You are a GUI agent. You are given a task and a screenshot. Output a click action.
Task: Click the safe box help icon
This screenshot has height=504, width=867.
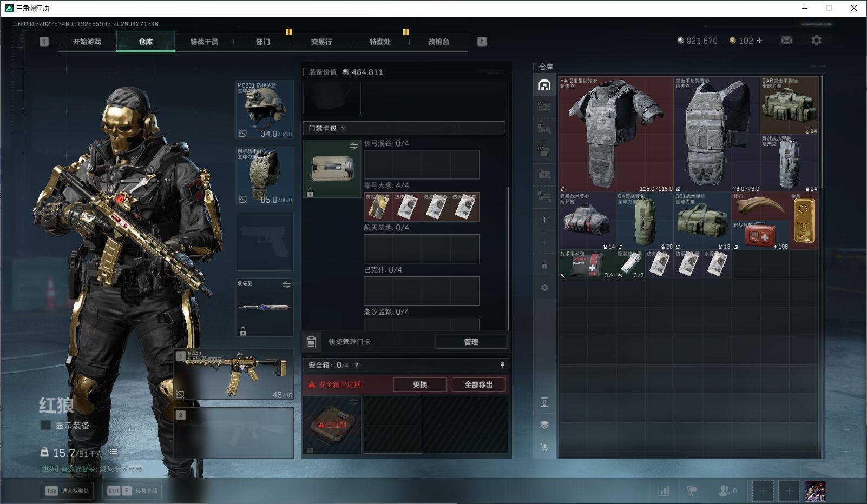point(356,365)
